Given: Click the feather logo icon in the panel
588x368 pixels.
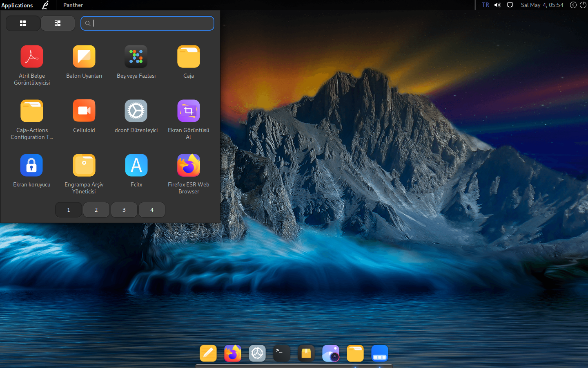Looking at the screenshot, I should [45, 5].
